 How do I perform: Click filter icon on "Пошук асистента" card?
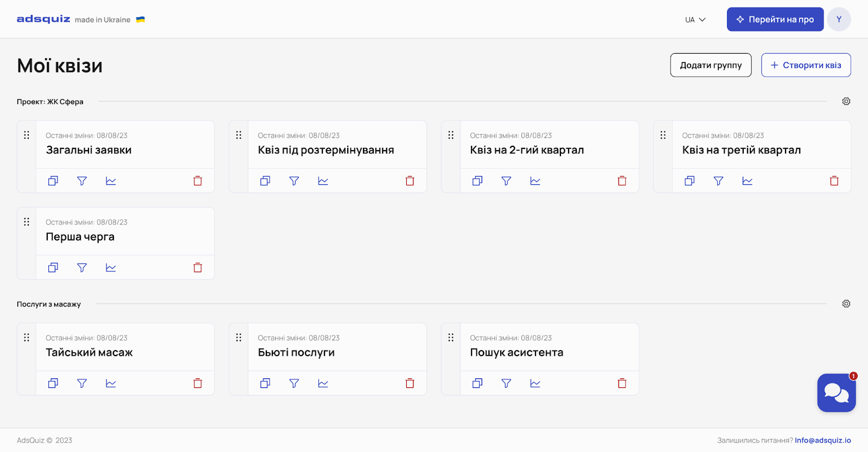pyautogui.click(x=506, y=384)
